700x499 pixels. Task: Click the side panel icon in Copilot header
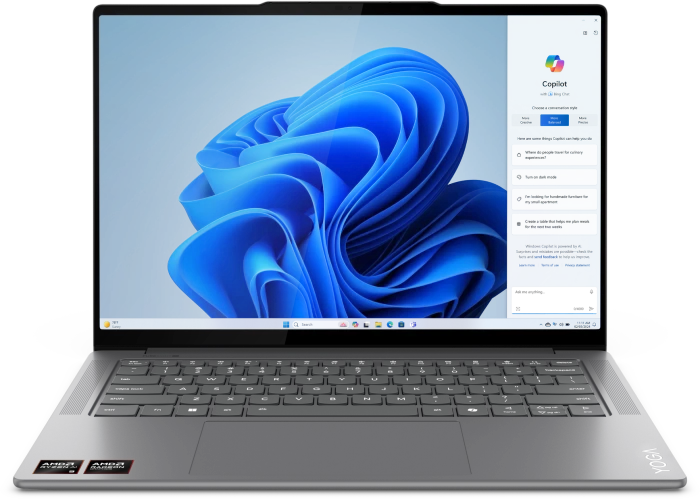(585, 33)
